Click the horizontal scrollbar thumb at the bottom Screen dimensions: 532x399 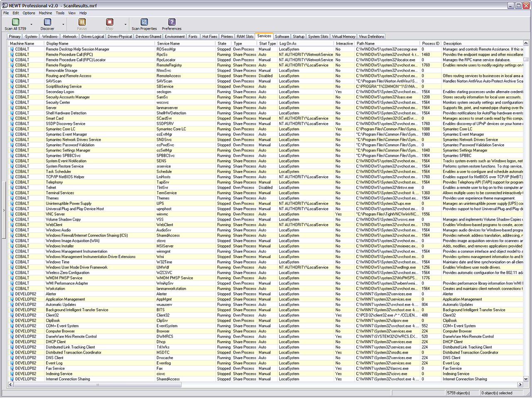click(x=98, y=385)
